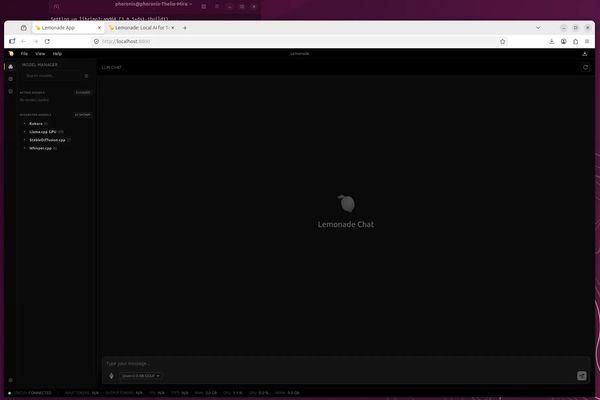Click the Lemonade Chat center heading
Image resolution: width=600 pixels, height=400 pixels.
(x=346, y=224)
